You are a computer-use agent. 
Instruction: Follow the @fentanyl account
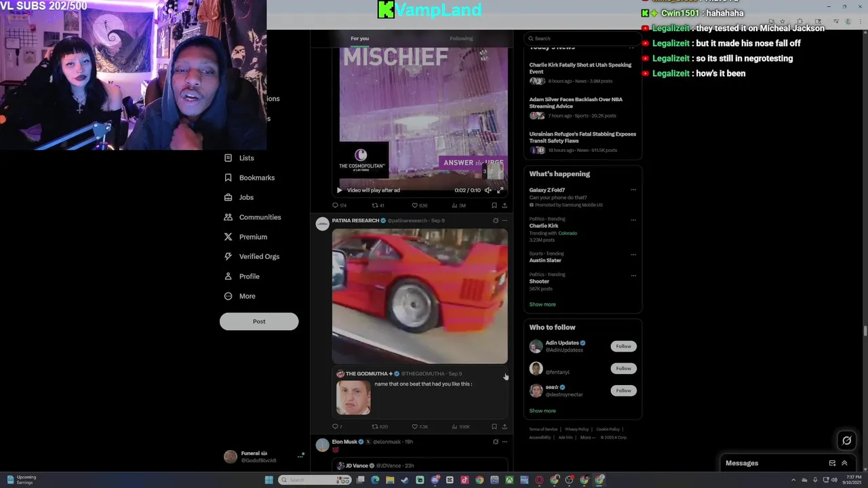(x=623, y=368)
